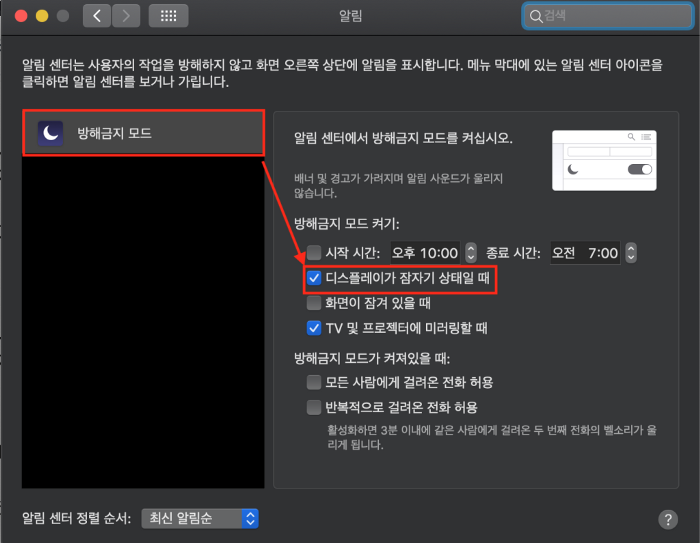Click the 오전 7:00 end time field
Viewport: 700px width, 543px height.
[585, 253]
